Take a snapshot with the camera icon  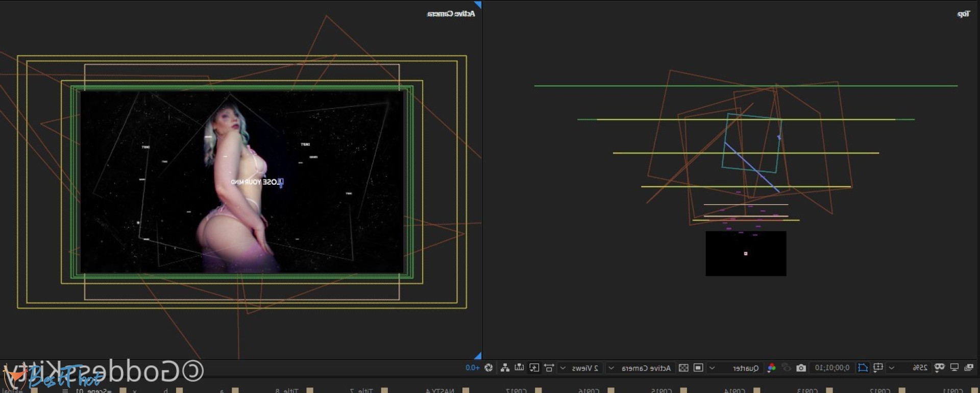point(801,368)
